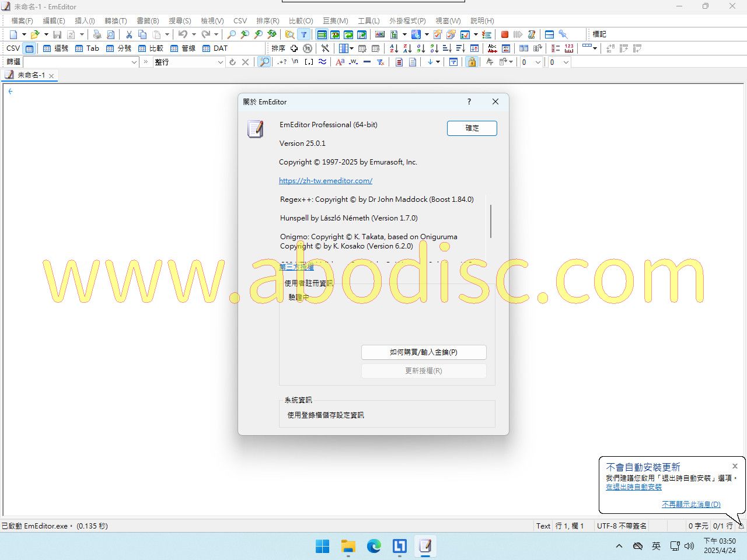747x560 pixels.
Task: Open the 搜尋(S) menu
Action: pyautogui.click(x=180, y=20)
